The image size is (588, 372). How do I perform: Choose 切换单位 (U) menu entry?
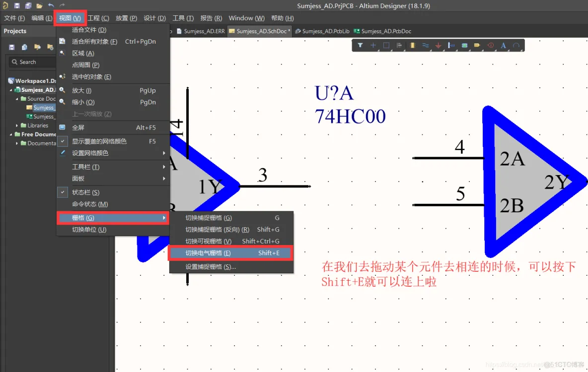point(113,229)
